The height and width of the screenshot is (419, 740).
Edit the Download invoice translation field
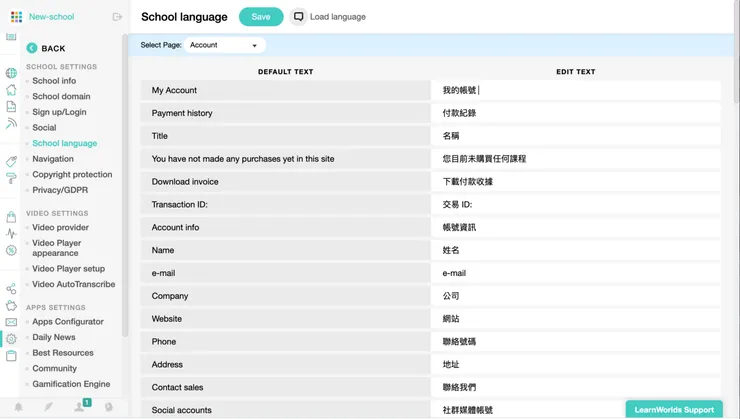pyautogui.click(x=576, y=182)
